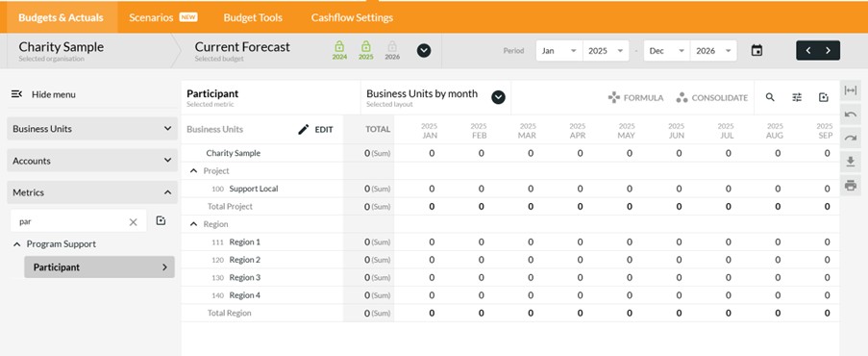Select the Region 3 row label
868x356 pixels.
[245, 277]
